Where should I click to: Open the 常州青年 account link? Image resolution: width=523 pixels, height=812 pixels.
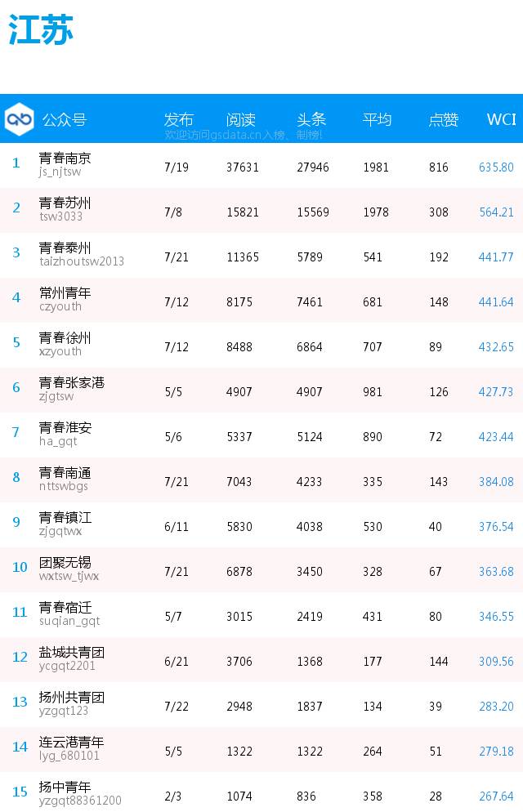pos(65,292)
